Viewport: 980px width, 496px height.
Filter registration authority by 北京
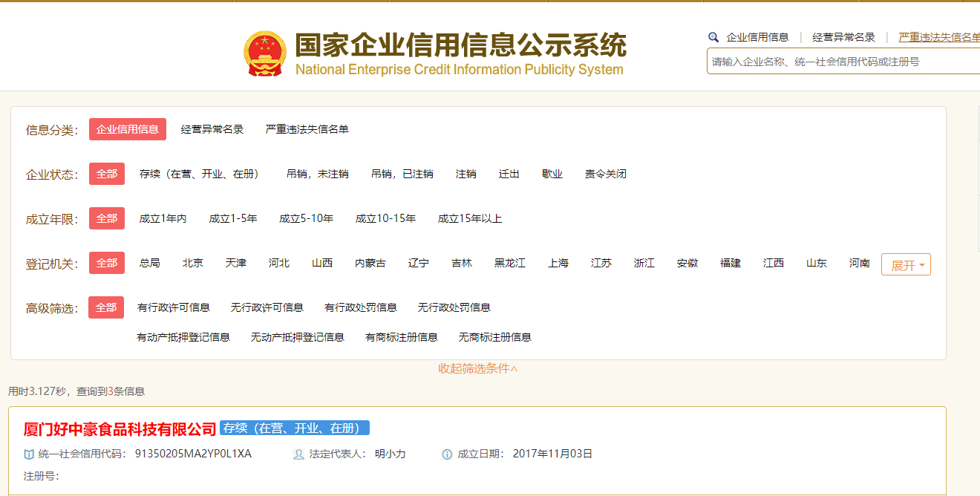pyautogui.click(x=193, y=263)
